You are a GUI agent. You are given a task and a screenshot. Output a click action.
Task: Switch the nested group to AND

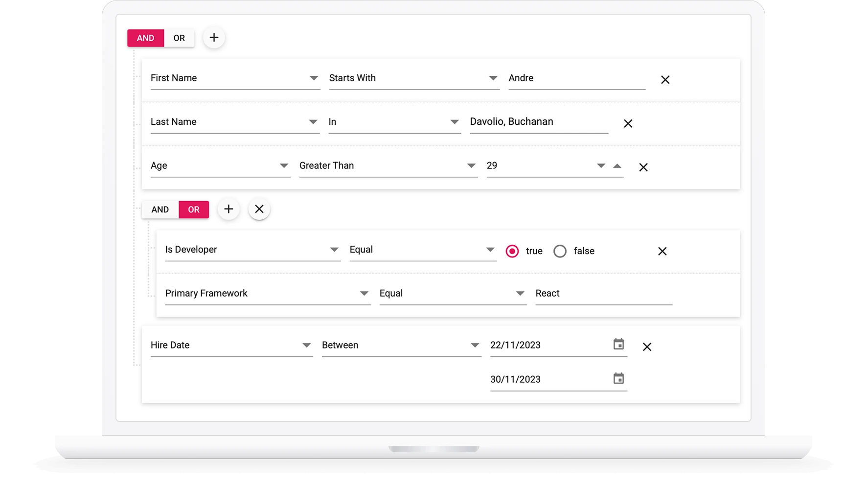pyautogui.click(x=160, y=209)
